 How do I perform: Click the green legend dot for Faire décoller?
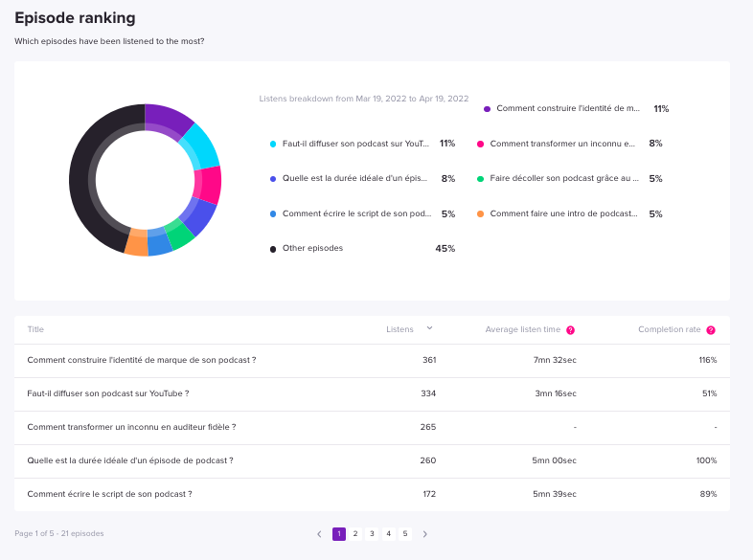[480, 179]
